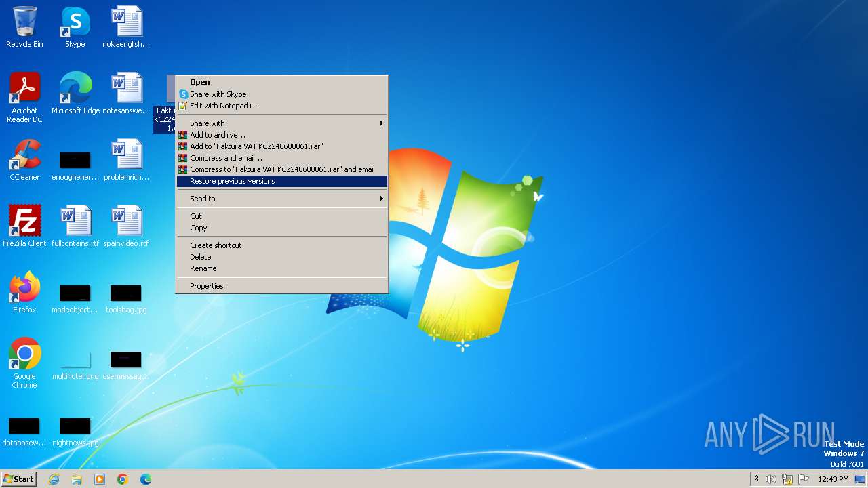The image size is (868, 488).
Task: Open Internet Explorer from the taskbar
Action: pos(54,479)
